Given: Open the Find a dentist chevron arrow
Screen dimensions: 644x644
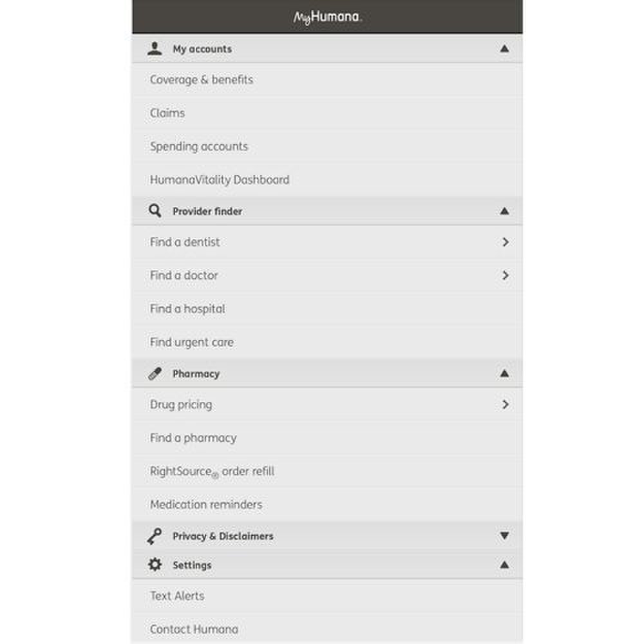Looking at the screenshot, I should [506, 242].
